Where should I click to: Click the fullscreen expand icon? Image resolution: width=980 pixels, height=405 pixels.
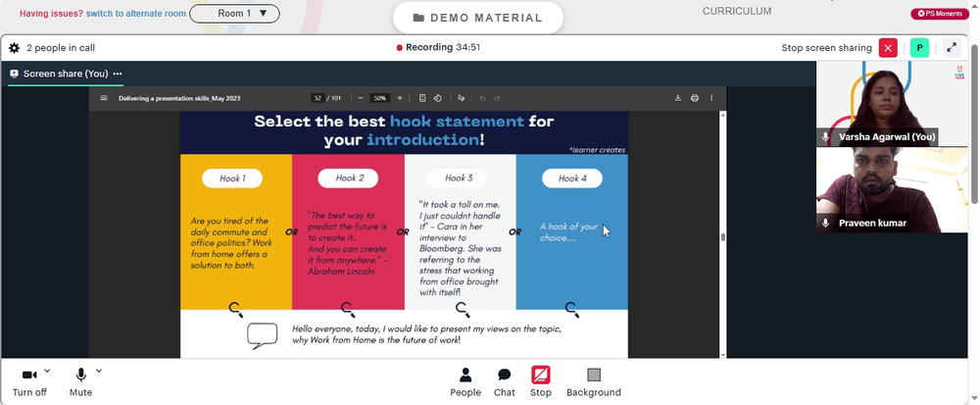(x=952, y=47)
